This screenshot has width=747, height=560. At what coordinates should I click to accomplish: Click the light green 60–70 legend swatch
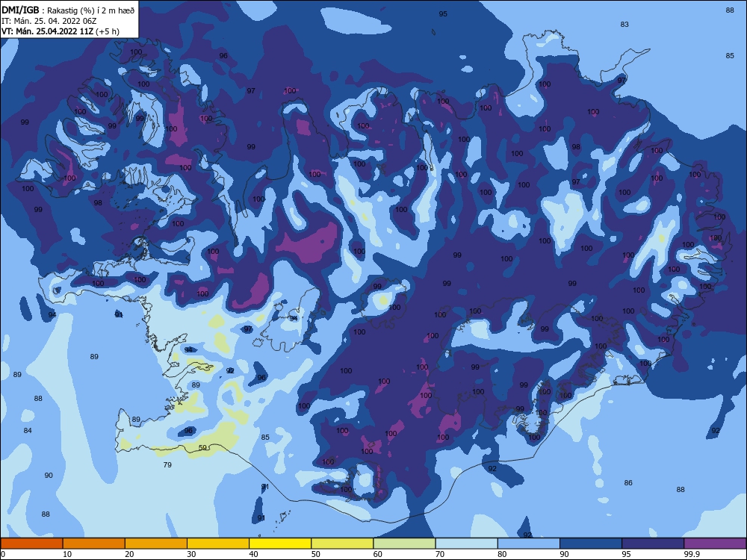click(x=404, y=544)
